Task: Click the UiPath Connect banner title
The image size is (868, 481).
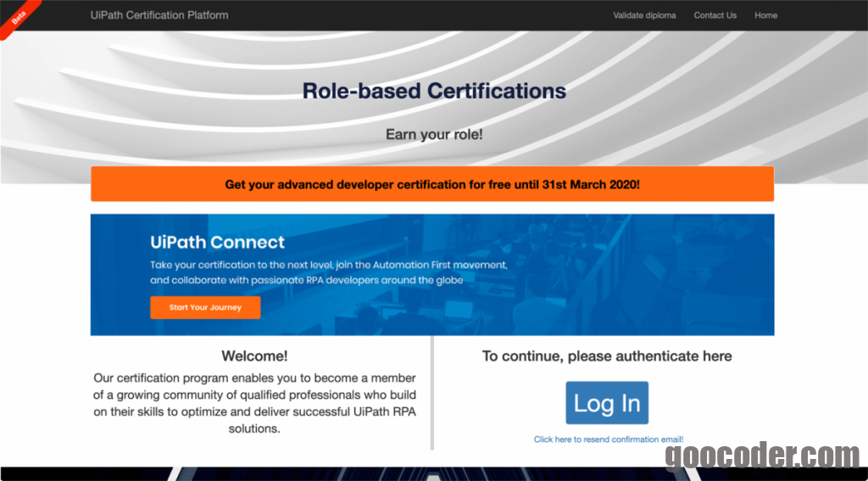Action: [x=217, y=243]
